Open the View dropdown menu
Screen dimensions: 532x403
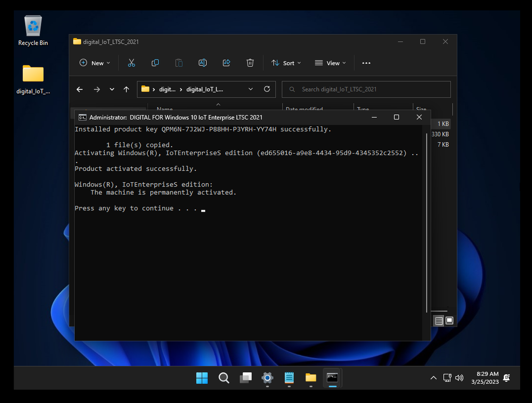tap(330, 63)
